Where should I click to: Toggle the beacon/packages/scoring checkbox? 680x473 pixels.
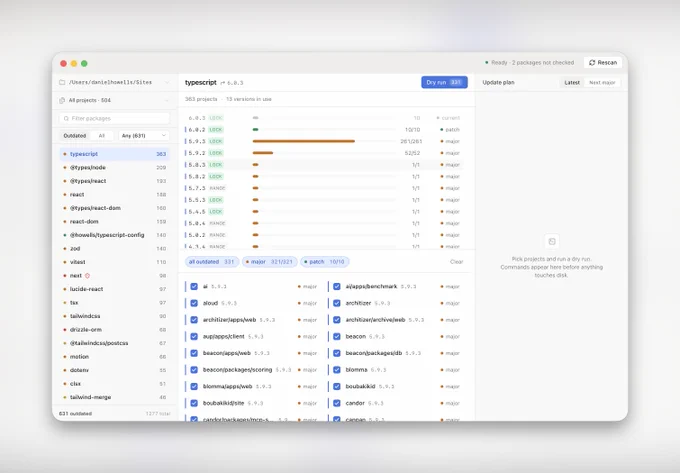click(x=194, y=370)
